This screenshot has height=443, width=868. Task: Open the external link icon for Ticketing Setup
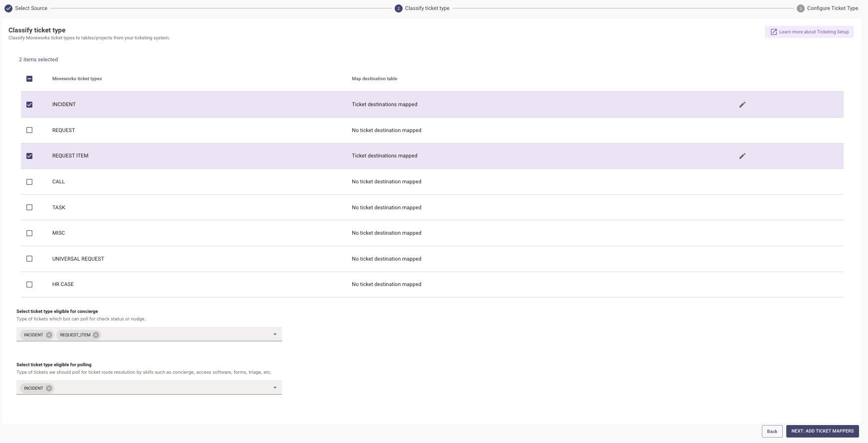pyautogui.click(x=773, y=32)
